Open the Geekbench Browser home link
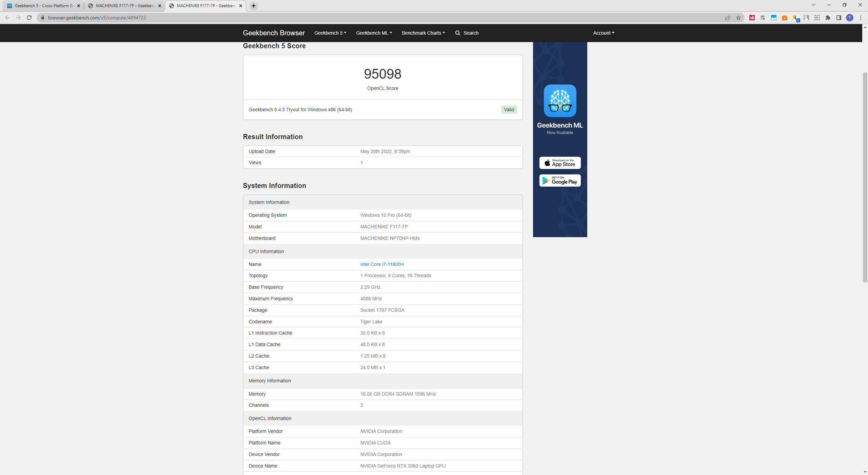 [274, 33]
